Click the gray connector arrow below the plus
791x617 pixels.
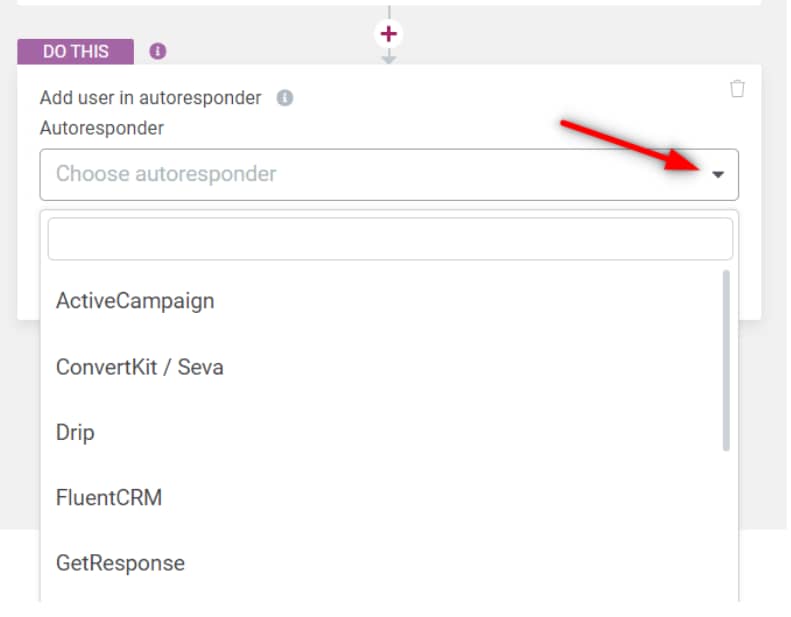click(389, 59)
